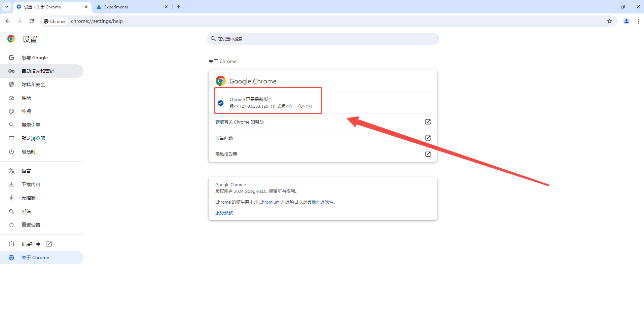Open 启动时 settings section
This screenshot has width=644, height=310.
pyautogui.click(x=42, y=152)
